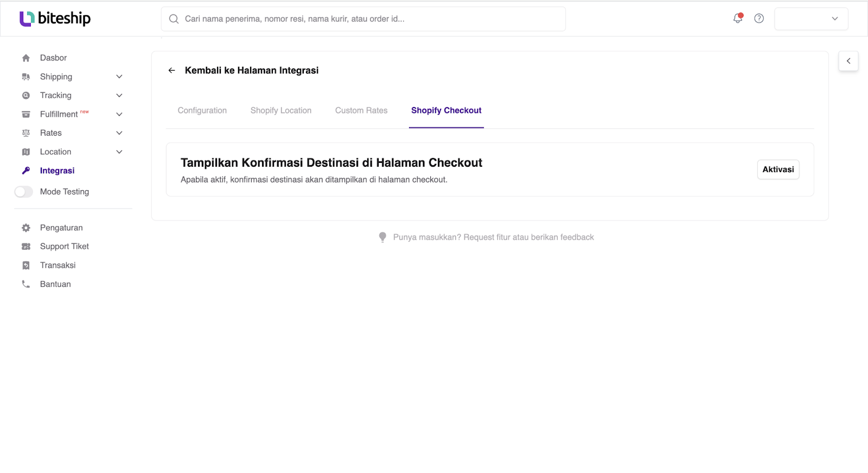Screen dimensions: 868x473
Task: Expand the Tracking menu chevron
Action: tap(119, 96)
